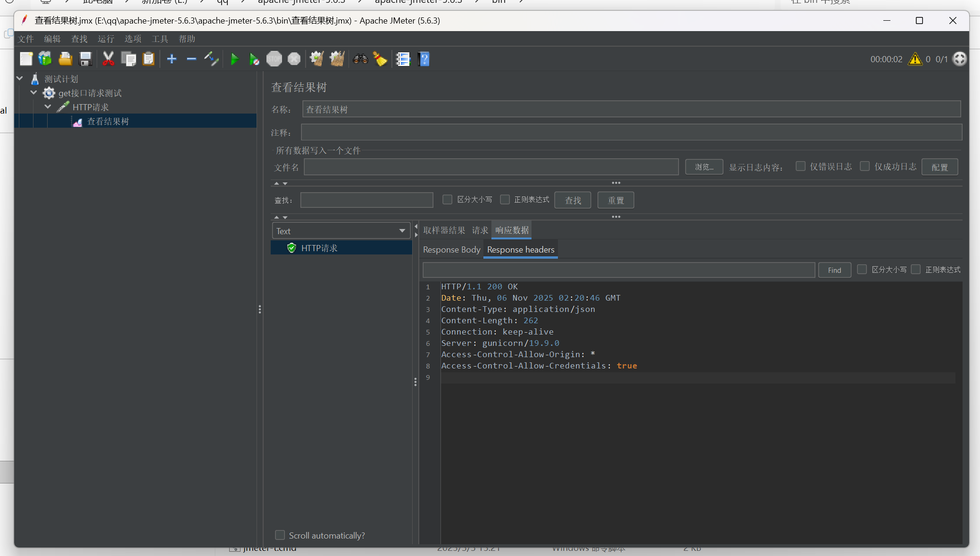Click the 文件名 input field

491,167
